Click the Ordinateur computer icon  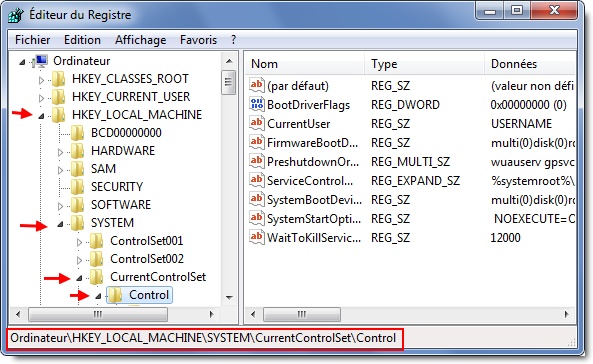coord(40,61)
